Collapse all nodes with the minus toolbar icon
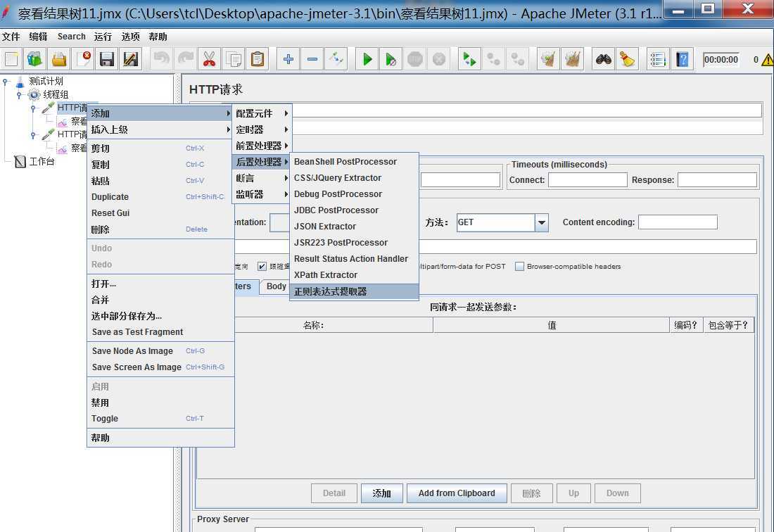The image size is (774, 532). [x=312, y=60]
